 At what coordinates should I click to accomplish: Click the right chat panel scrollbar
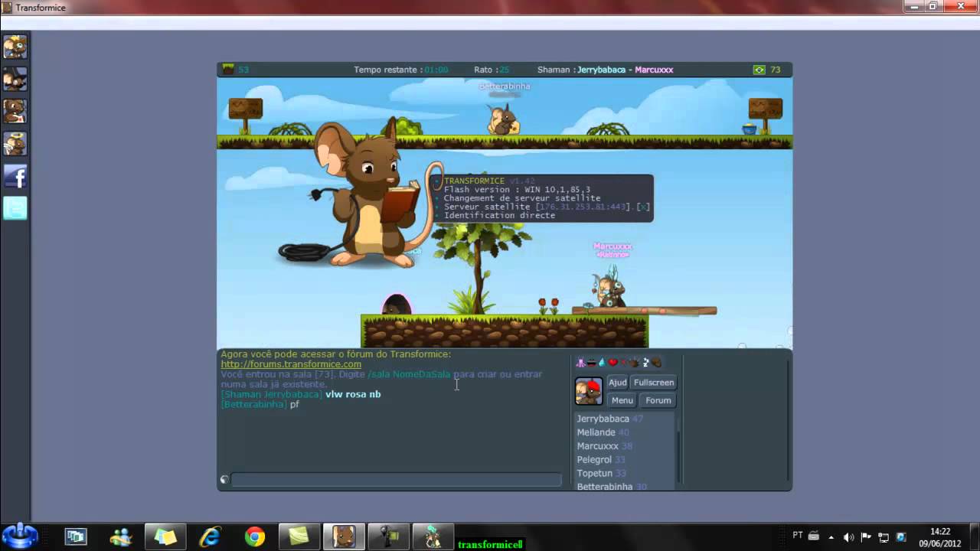coord(787,421)
